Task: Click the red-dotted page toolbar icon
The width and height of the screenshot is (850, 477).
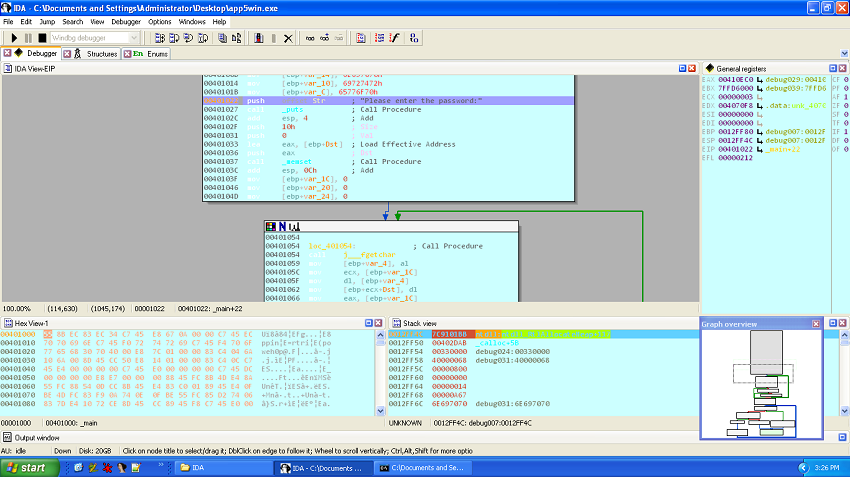Action: pyautogui.click(x=360, y=38)
